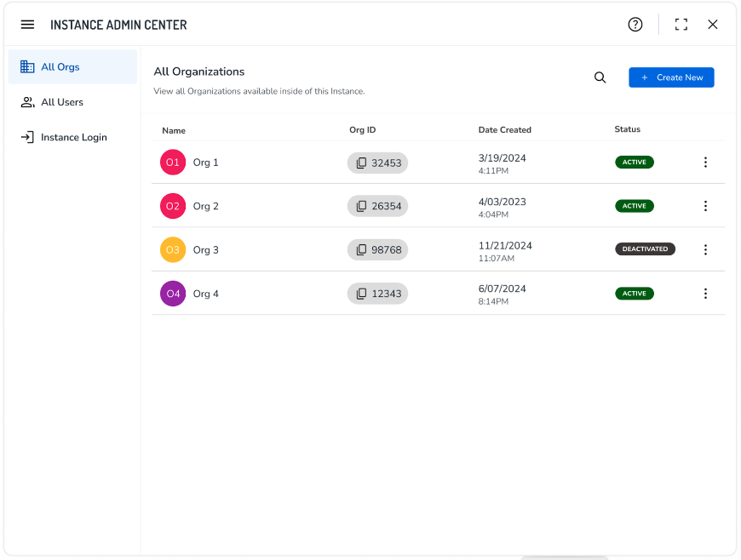Copy Org ID 12343
Screen dimensions: 741x560
tap(362, 294)
